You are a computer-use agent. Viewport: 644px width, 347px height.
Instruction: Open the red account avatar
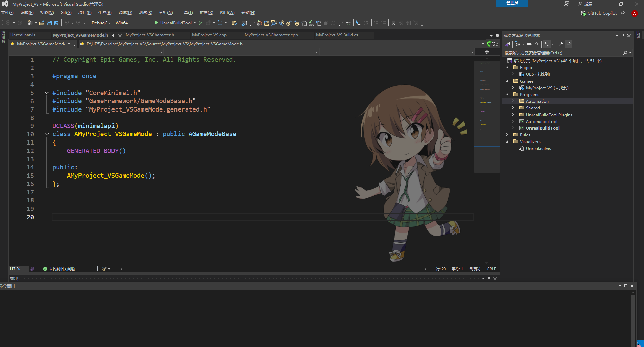635,13
